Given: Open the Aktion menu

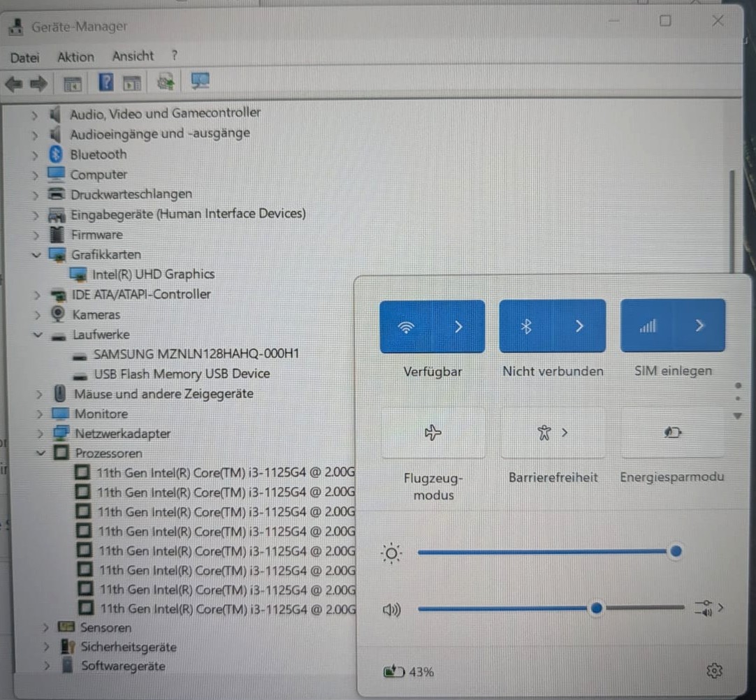Looking at the screenshot, I should 75,57.
